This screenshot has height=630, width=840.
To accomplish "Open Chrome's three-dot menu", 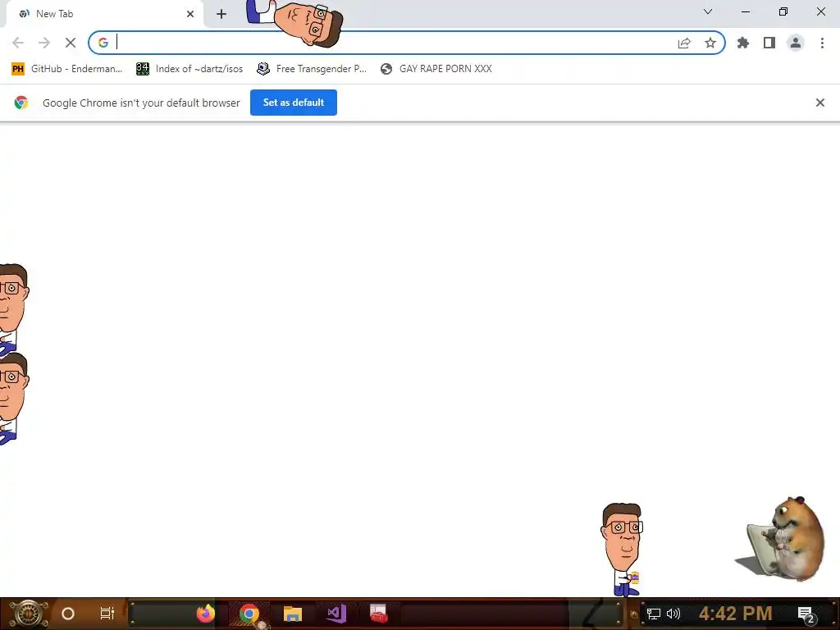I will click(822, 43).
